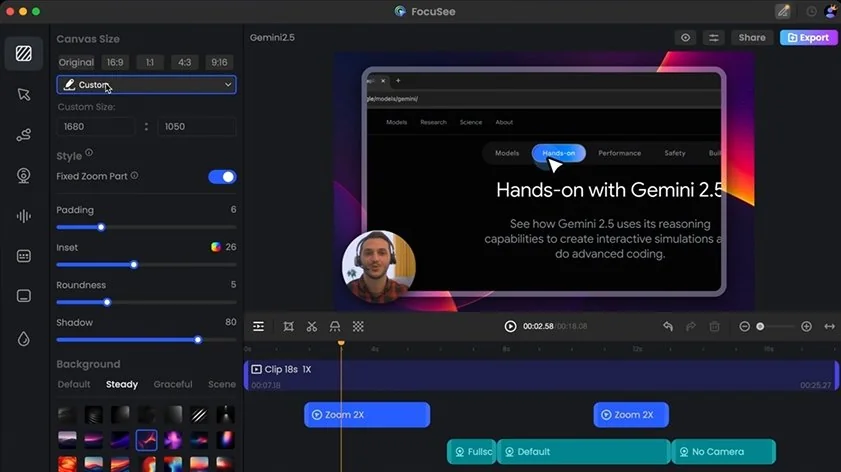Image resolution: width=841 pixels, height=472 pixels.
Task: Select the 1:1 canvas ratio
Action: click(x=150, y=62)
